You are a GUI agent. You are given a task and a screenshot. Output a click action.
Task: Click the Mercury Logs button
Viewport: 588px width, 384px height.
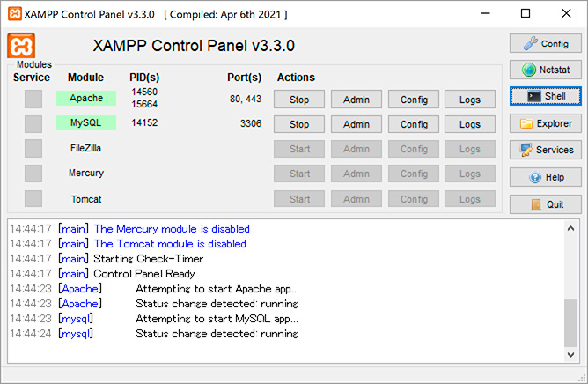[470, 174]
